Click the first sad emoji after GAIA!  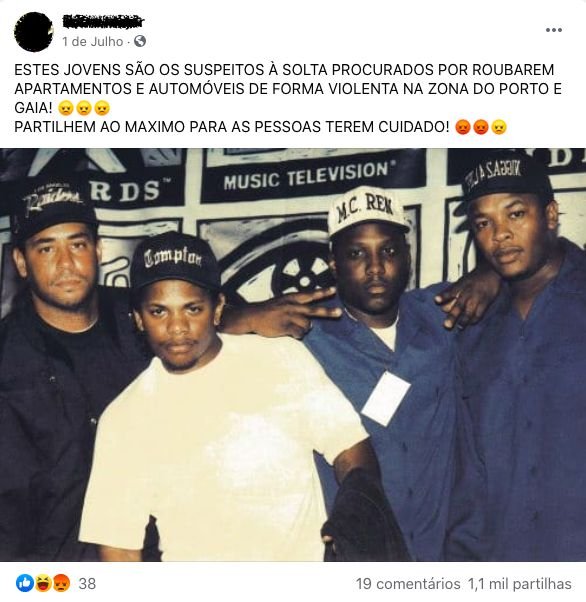coord(66,108)
